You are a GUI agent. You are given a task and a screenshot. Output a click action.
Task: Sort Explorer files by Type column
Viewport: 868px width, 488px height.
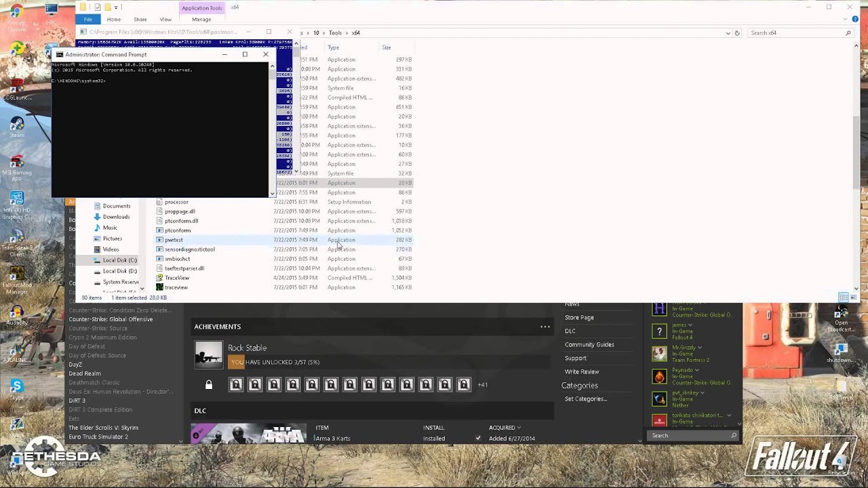point(333,47)
